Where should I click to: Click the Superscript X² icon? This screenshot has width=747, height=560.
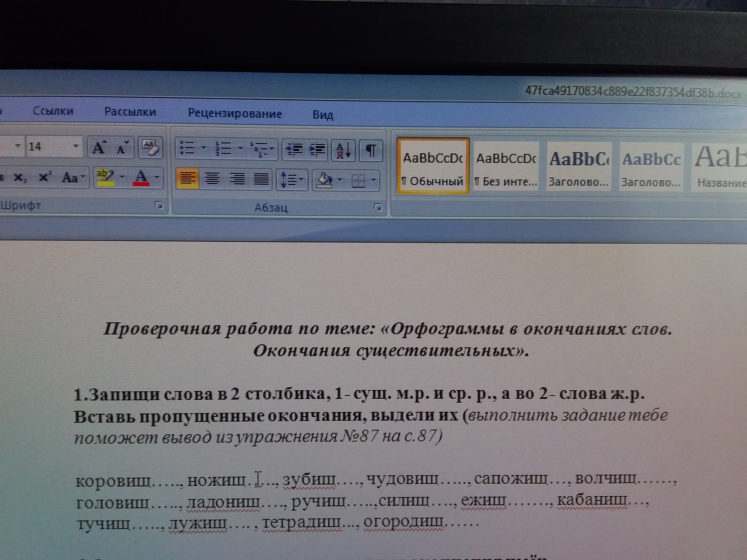[x=45, y=177]
